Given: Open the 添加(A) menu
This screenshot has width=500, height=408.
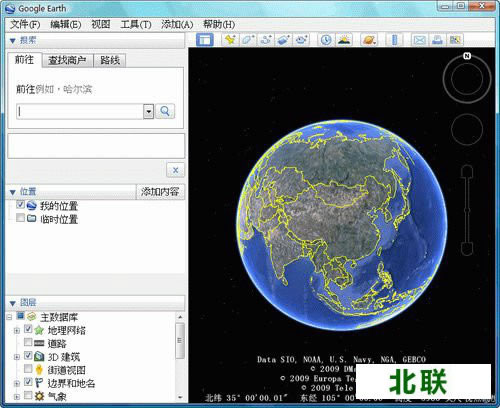Looking at the screenshot, I should click(177, 24).
